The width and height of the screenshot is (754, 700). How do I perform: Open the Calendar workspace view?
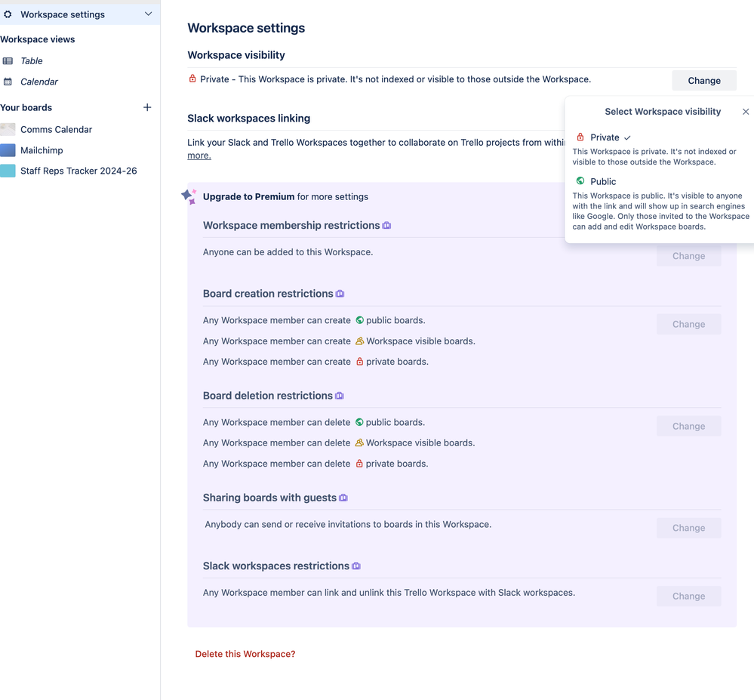pyautogui.click(x=39, y=82)
